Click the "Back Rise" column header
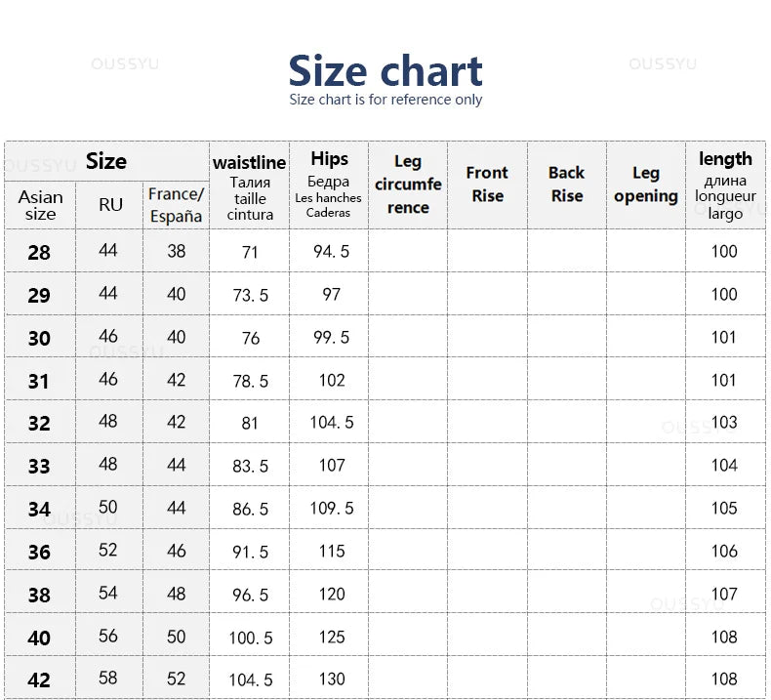Screen dimensions: 771x700 click(x=566, y=185)
